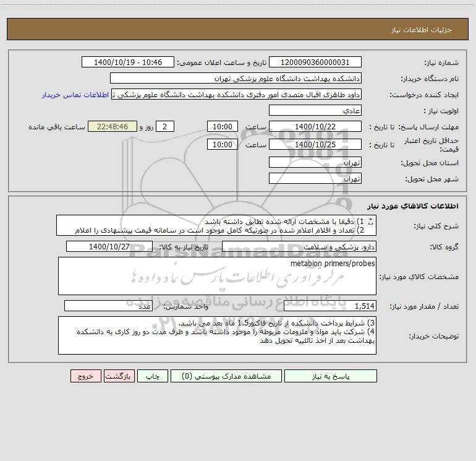Click the remaining days field showing 2
476x461 pixels.
(165, 126)
